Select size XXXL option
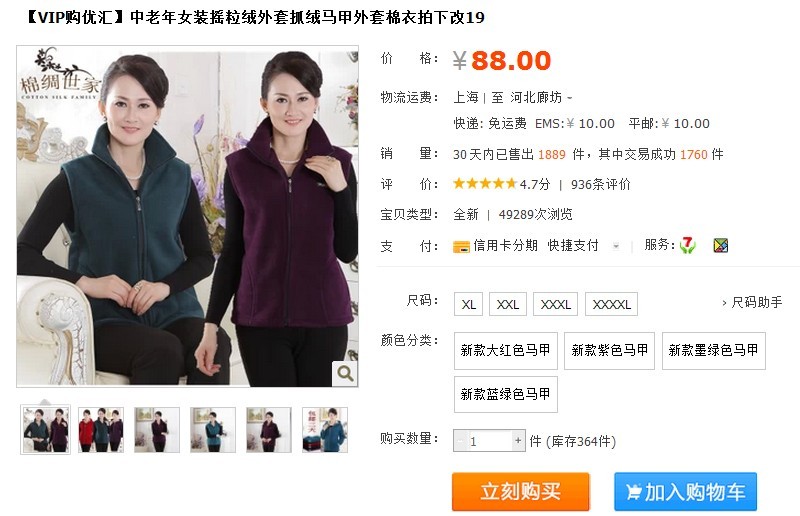The image size is (800, 516). [x=556, y=305]
